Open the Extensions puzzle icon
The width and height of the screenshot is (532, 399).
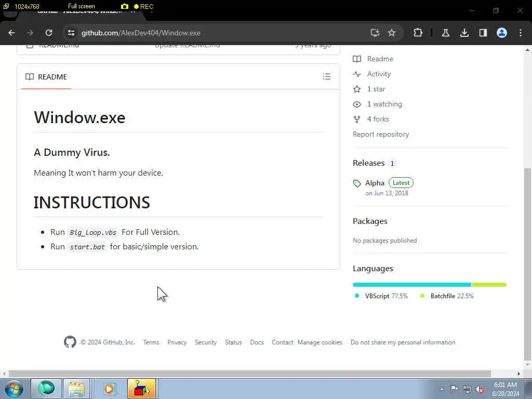coord(418,33)
